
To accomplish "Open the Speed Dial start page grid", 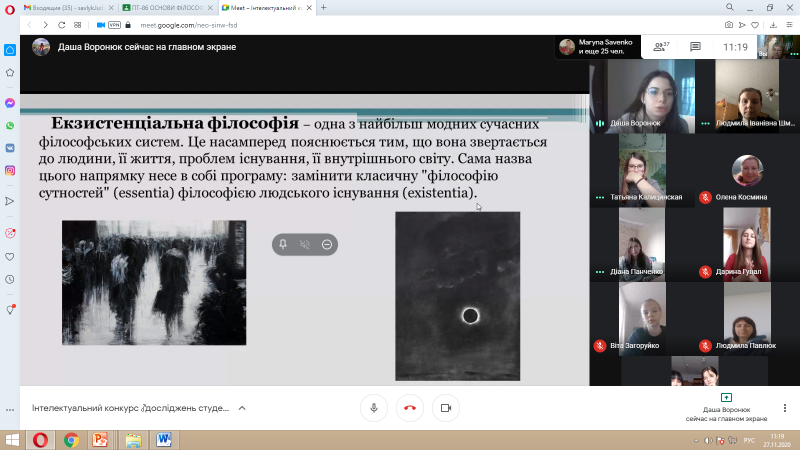I will coord(78,25).
